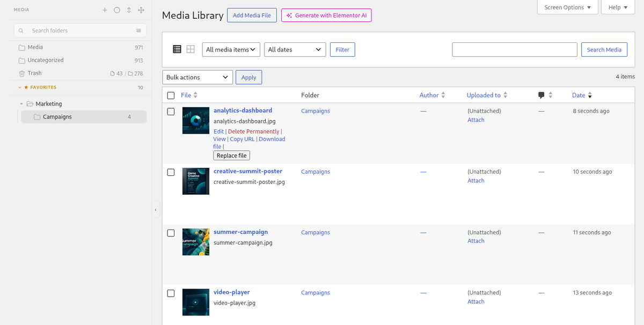
Task: Click the folder icon next to Media
Action: pos(22,48)
